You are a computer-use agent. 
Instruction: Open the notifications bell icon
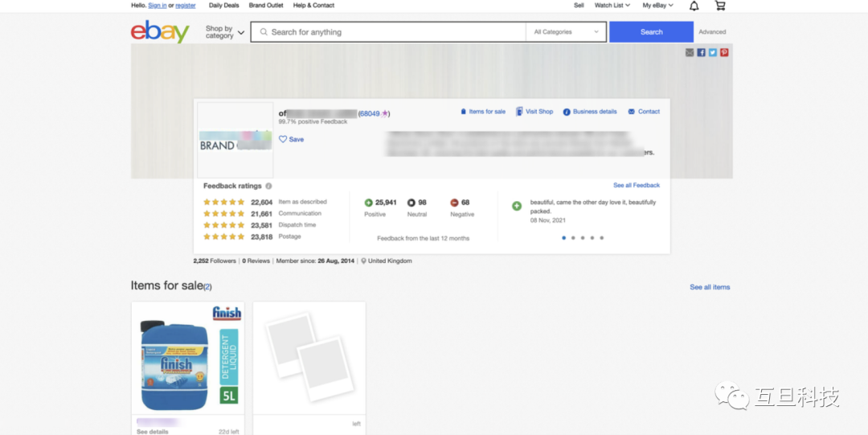click(694, 6)
